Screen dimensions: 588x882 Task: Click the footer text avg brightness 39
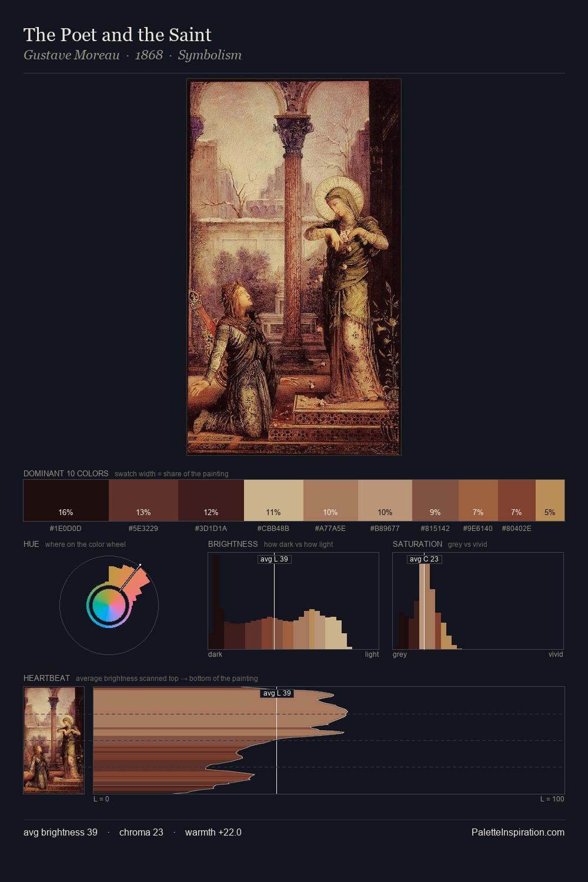[x=61, y=832]
